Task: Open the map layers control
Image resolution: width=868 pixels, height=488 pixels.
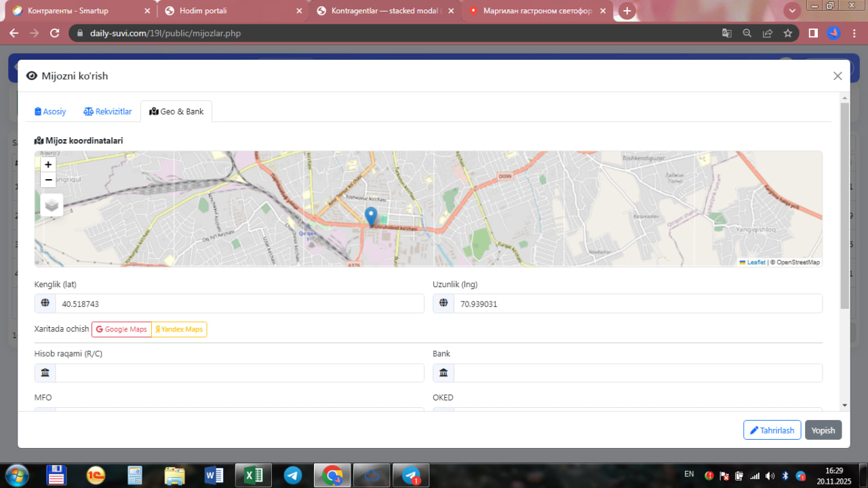Action: pyautogui.click(x=52, y=204)
